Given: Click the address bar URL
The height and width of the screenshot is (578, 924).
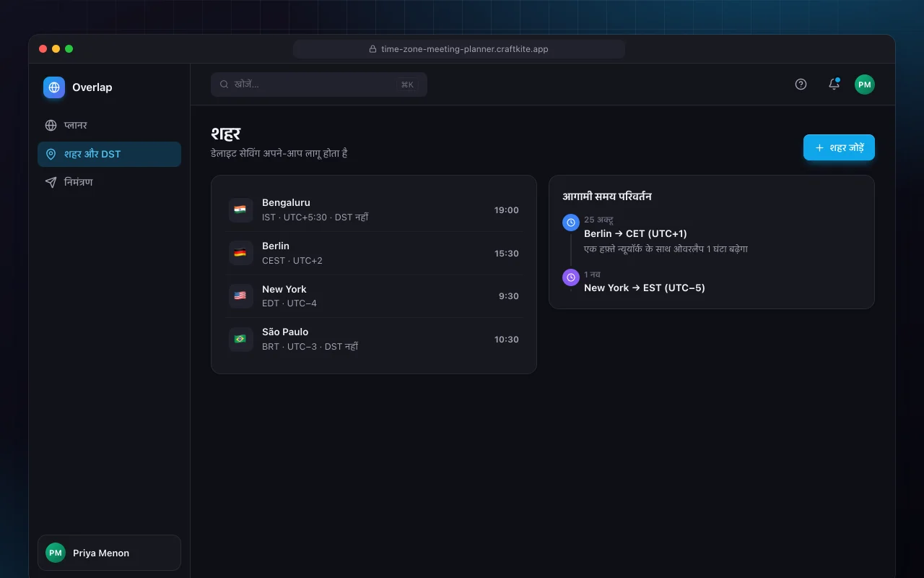Looking at the screenshot, I should [x=465, y=49].
